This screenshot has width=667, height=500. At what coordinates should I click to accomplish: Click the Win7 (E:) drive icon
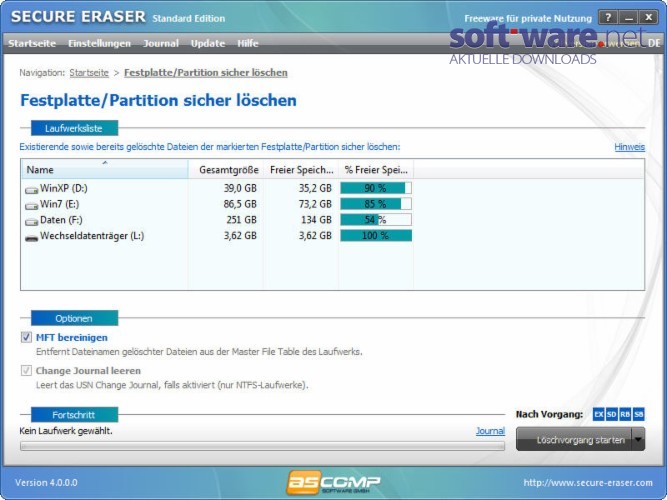31,206
